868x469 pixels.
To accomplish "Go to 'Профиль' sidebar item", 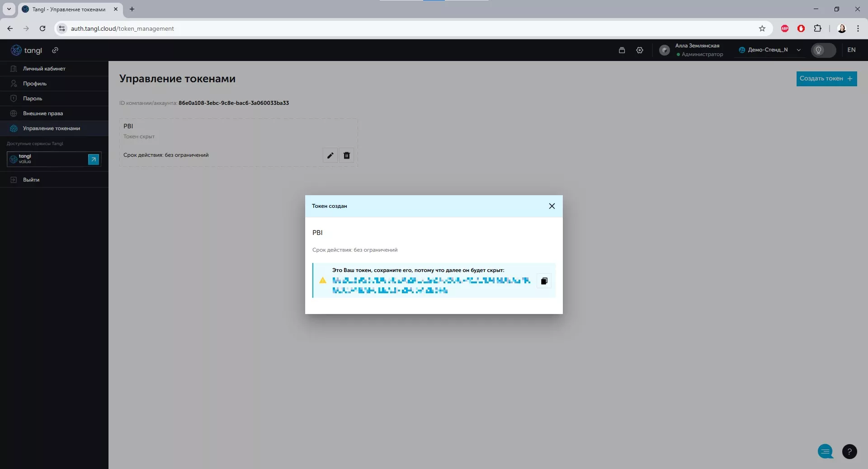I will pos(35,84).
